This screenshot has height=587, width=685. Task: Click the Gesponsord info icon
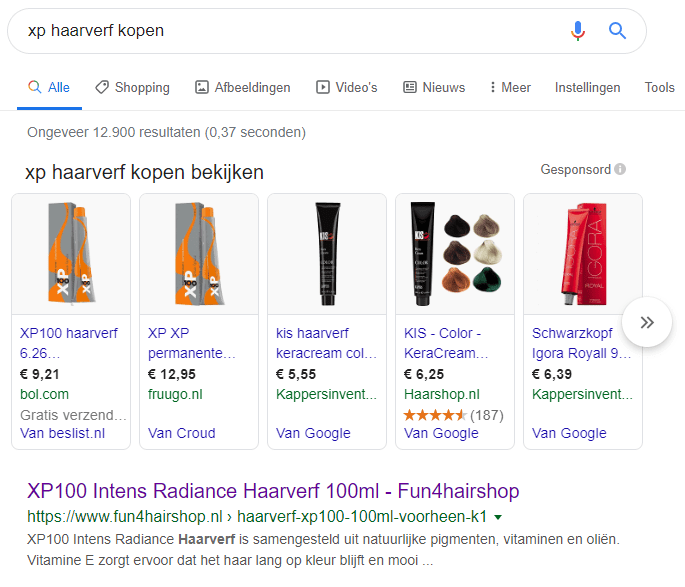(x=621, y=170)
